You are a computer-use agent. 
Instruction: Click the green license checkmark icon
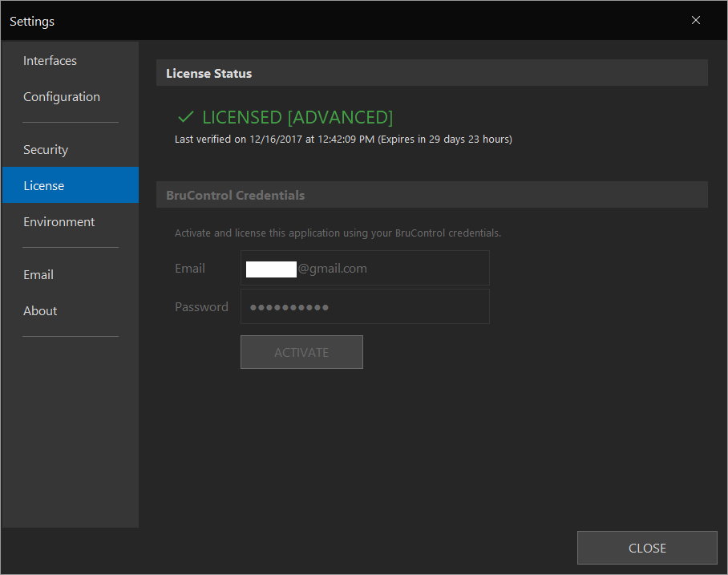[x=186, y=117]
